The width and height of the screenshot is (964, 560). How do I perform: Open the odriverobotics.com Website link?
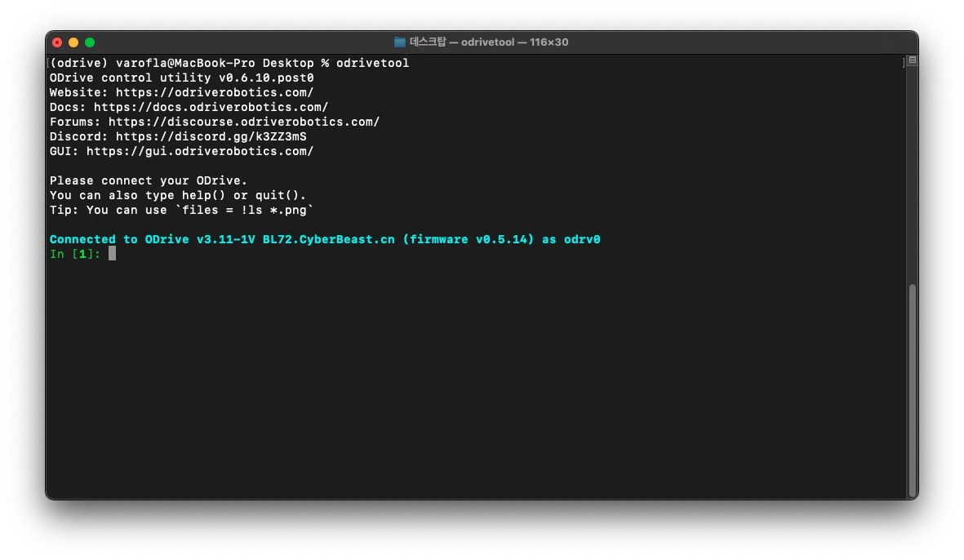click(214, 92)
